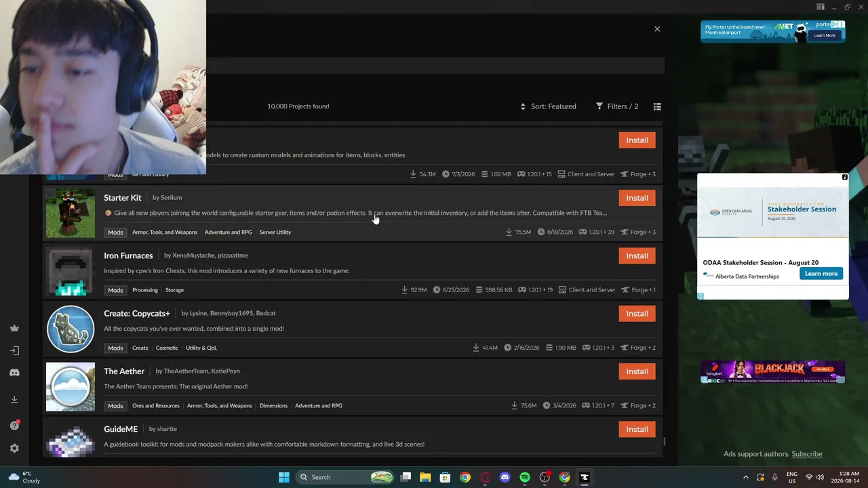Open Starter Kit mod thumbnail
This screenshot has width=868, height=488.
tap(71, 213)
